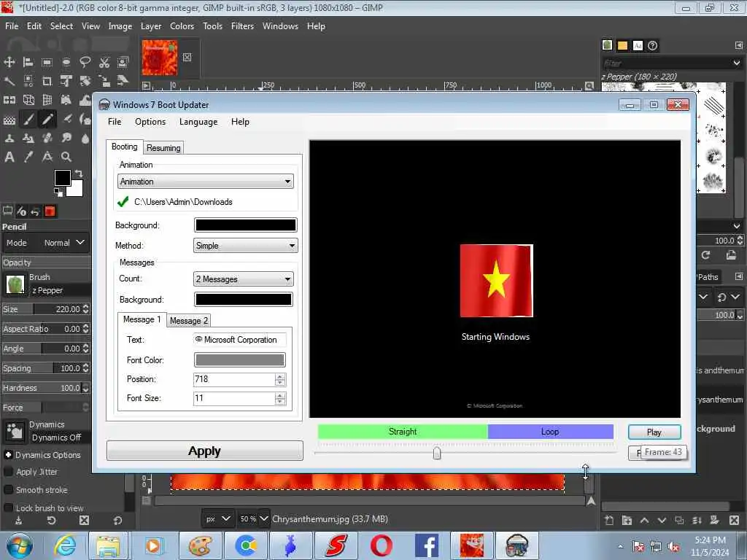Click the green Straight animation segment

[403, 432]
